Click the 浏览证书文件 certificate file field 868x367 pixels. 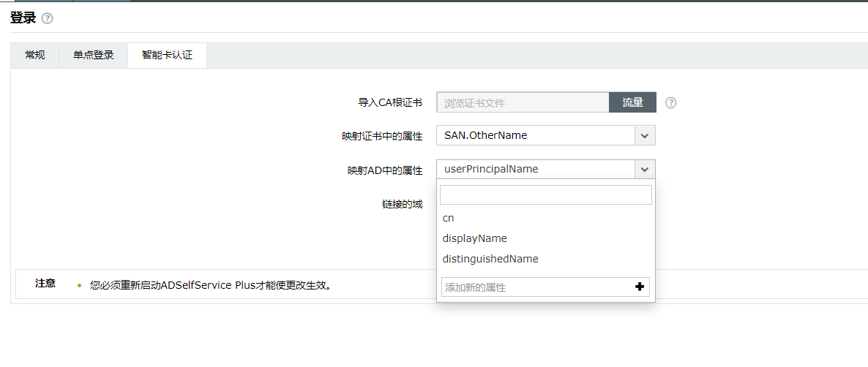(x=523, y=103)
